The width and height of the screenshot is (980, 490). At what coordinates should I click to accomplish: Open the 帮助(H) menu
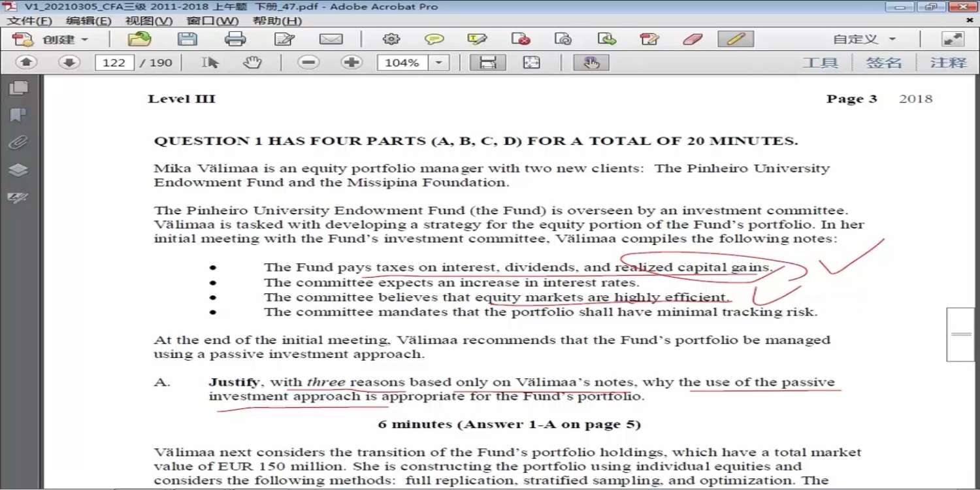tap(277, 21)
